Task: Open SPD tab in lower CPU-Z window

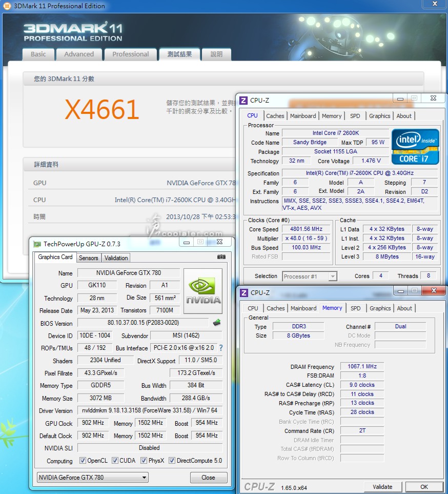Action: coord(356,308)
